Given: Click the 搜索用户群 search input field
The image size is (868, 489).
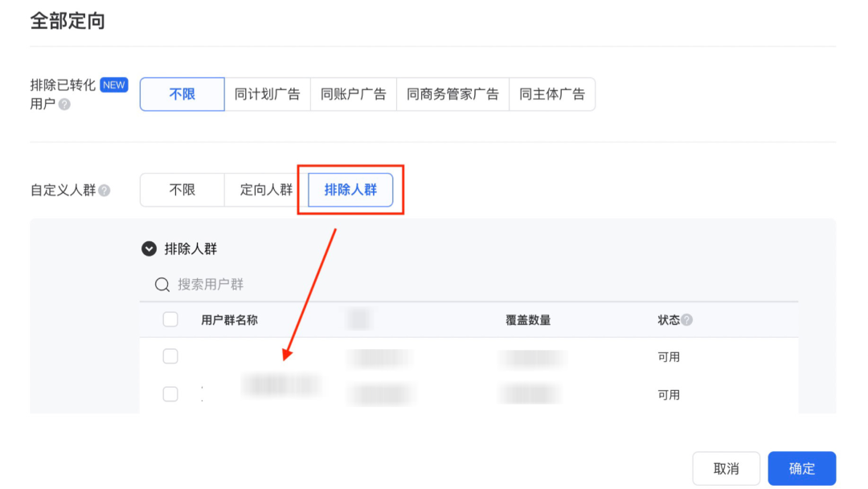Looking at the screenshot, I should click(x=225, y=283).
